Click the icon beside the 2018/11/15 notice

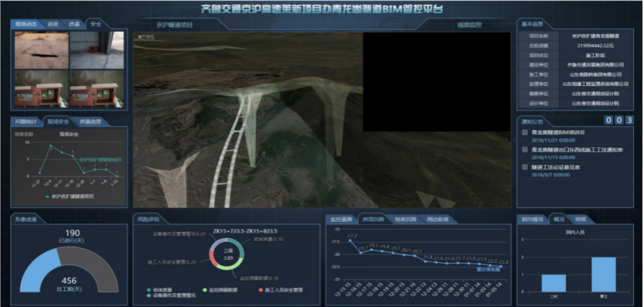click(x=525, y=150)
